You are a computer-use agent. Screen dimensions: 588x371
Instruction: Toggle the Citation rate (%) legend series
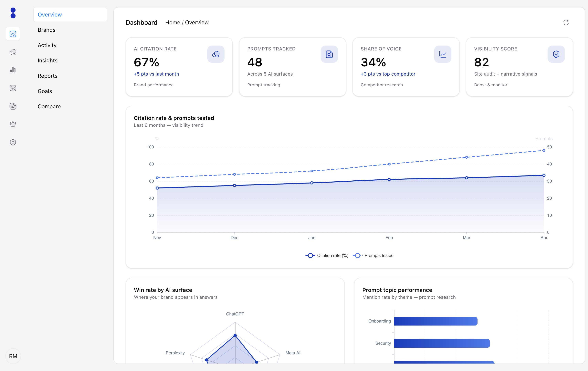(x=327, y=255)
